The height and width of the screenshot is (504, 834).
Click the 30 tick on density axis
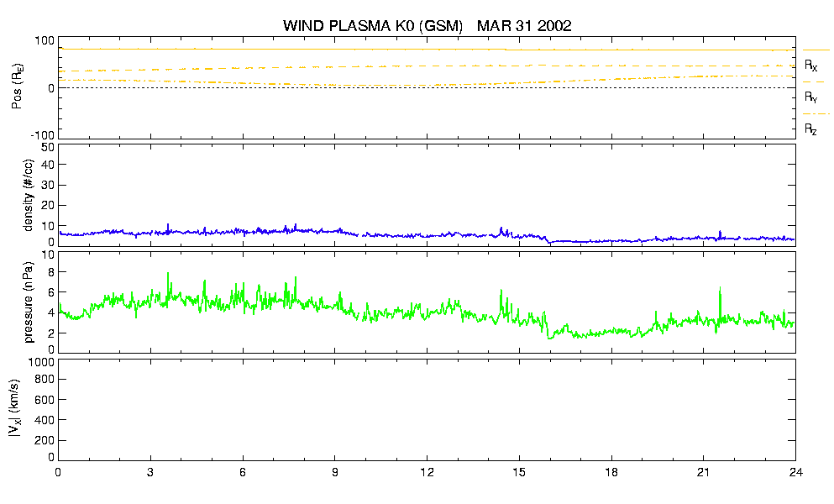(48, 185)
